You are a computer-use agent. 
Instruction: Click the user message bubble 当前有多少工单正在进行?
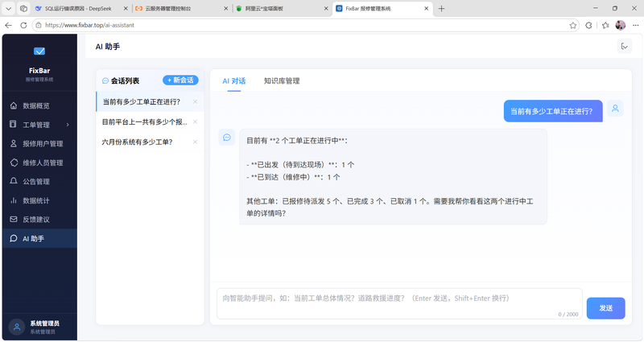pyautogui.click(x=553, y=111)
